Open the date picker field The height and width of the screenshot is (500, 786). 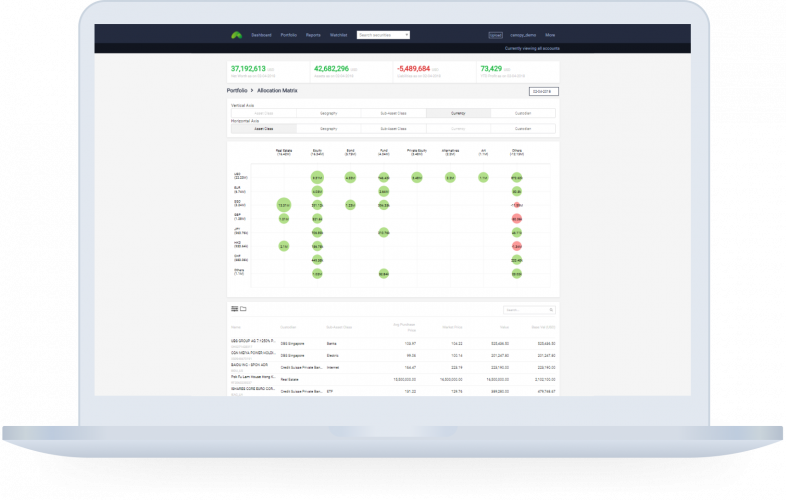(543, 91)
